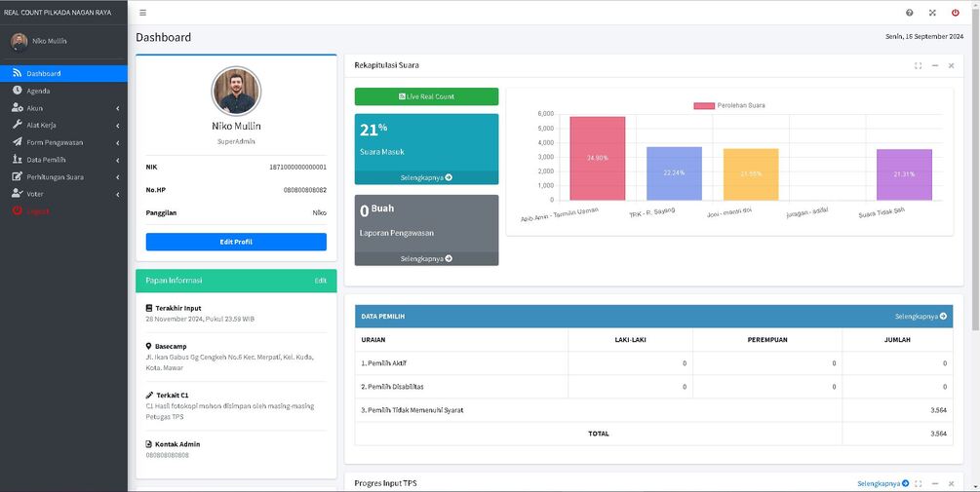Click the NIK value 1871000000000001
The width and height of the screenshot is (980, 492).
click(297, 167)
